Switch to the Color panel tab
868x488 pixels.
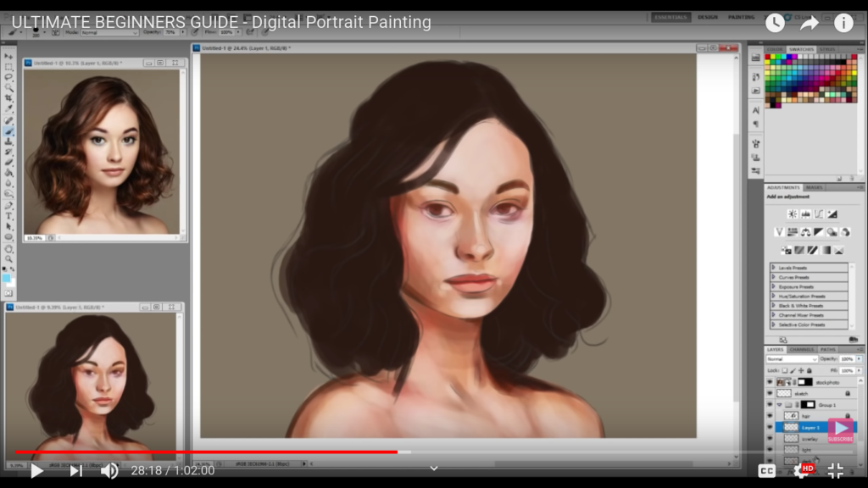(x=775, y=49)
